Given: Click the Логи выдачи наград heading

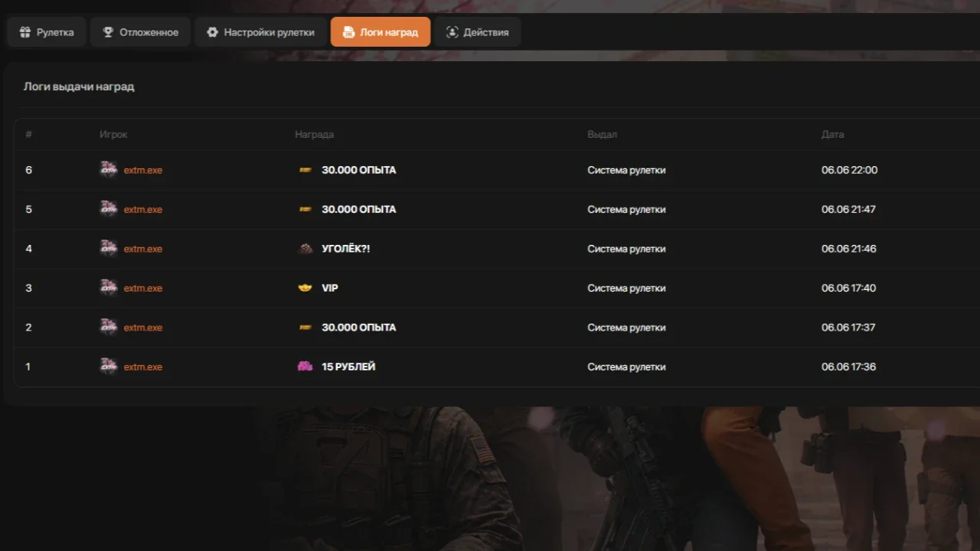Looking at the screenshot, I should click(79, 86).
